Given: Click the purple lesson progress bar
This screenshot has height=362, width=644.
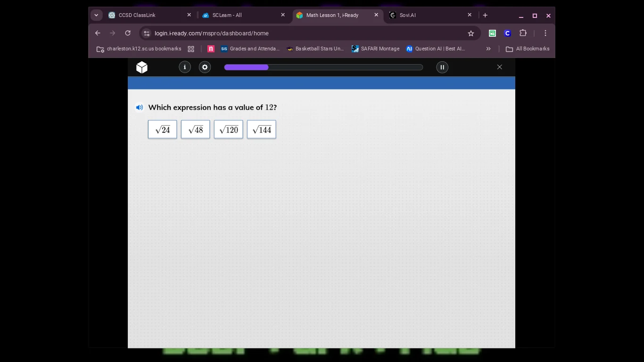Looking at the screenshot, I should pos(323,67).
